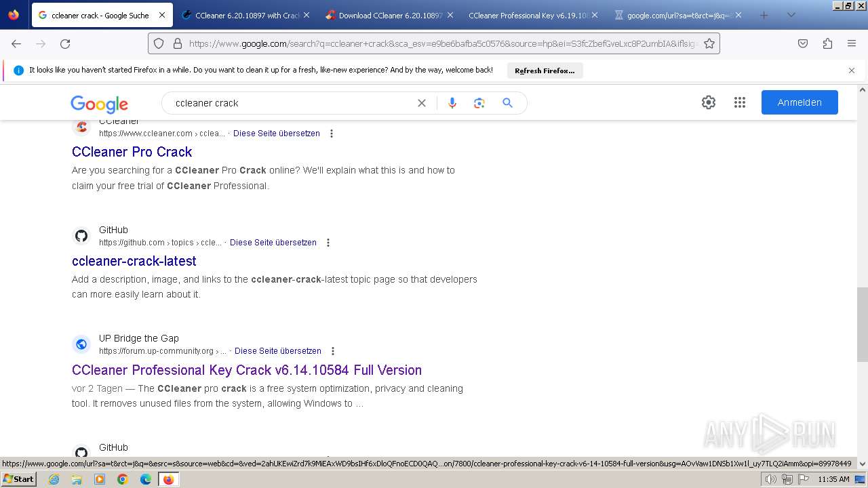Open a new browser tab
Image resolution: width=868 pixels, height=488 pixels.
764,15
